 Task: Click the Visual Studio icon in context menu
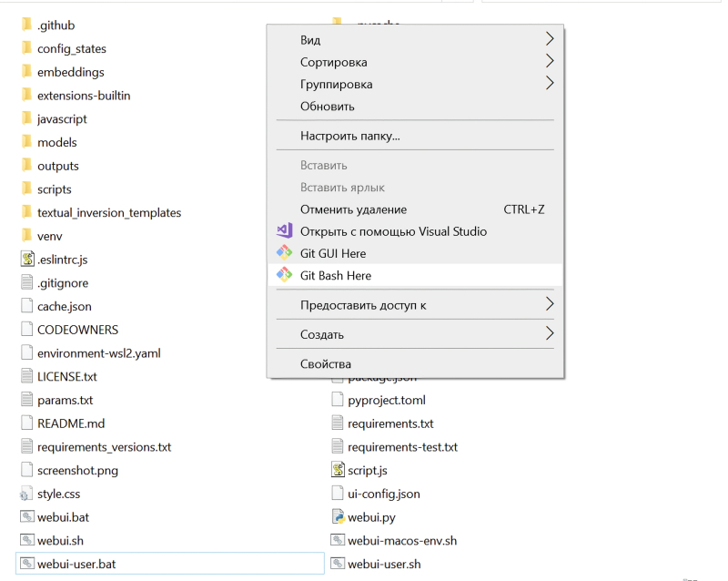285,231
